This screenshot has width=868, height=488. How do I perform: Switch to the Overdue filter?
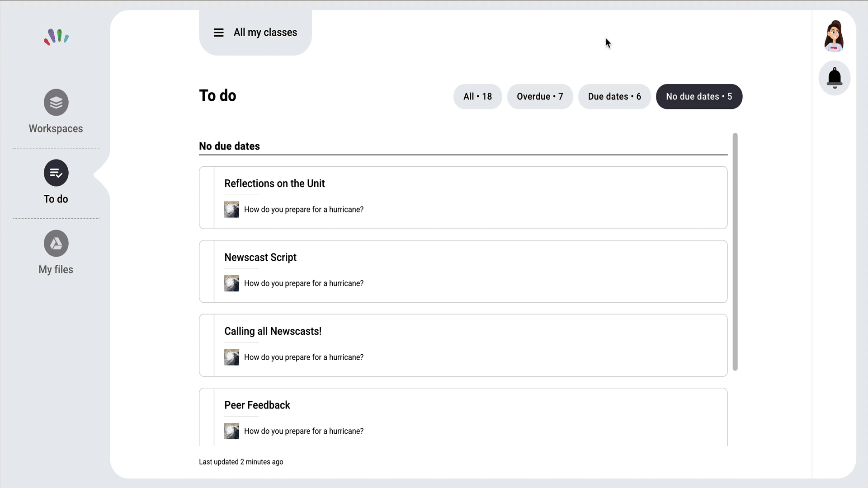click(540, 96)
